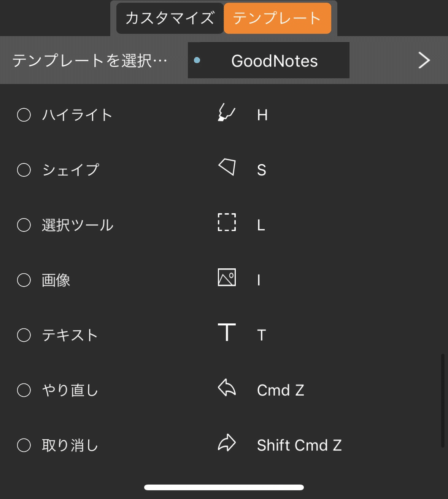Tap the home indicator bar at bottom
Viewport: 448px width, 499px height.
[224, 487]
